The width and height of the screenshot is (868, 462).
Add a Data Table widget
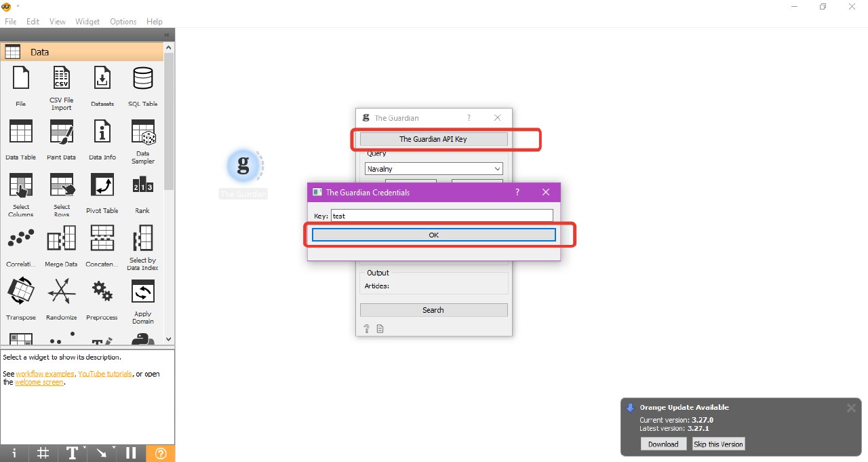[x=21, y=131]
